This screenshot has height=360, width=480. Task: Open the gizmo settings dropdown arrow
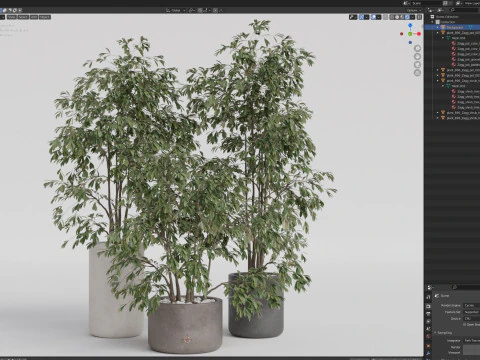pos(367,17)
